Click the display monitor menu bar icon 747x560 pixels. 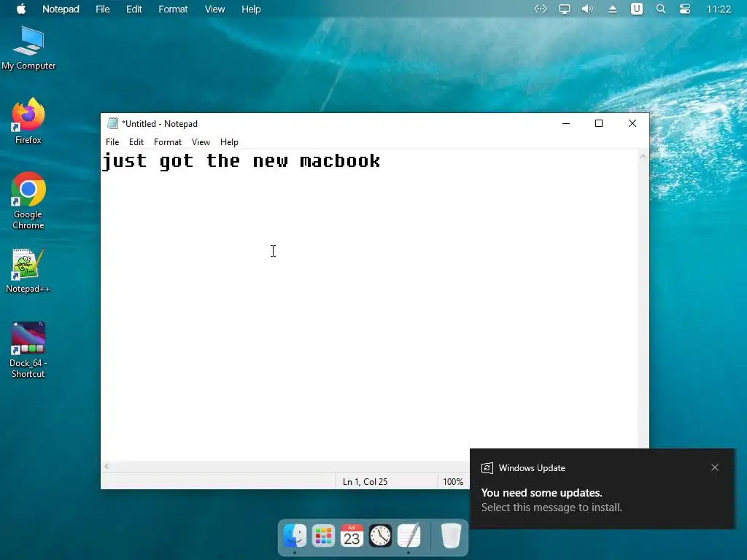565,9
